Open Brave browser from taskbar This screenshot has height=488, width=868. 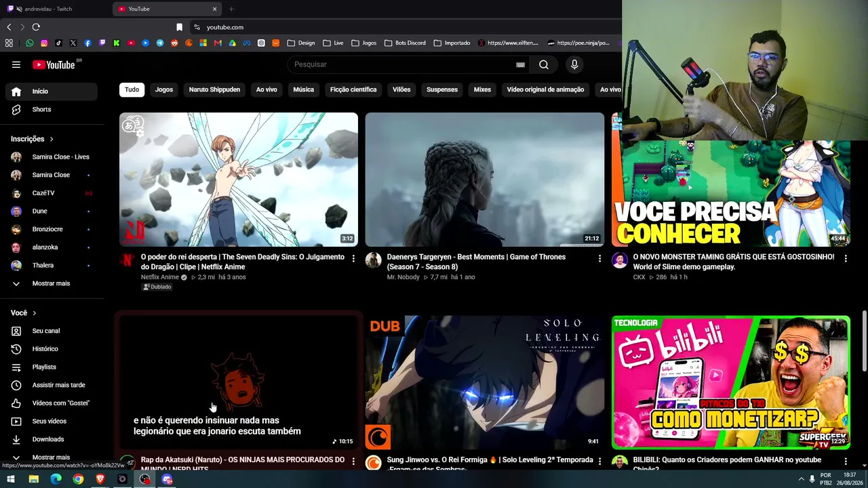coord(100,479)
